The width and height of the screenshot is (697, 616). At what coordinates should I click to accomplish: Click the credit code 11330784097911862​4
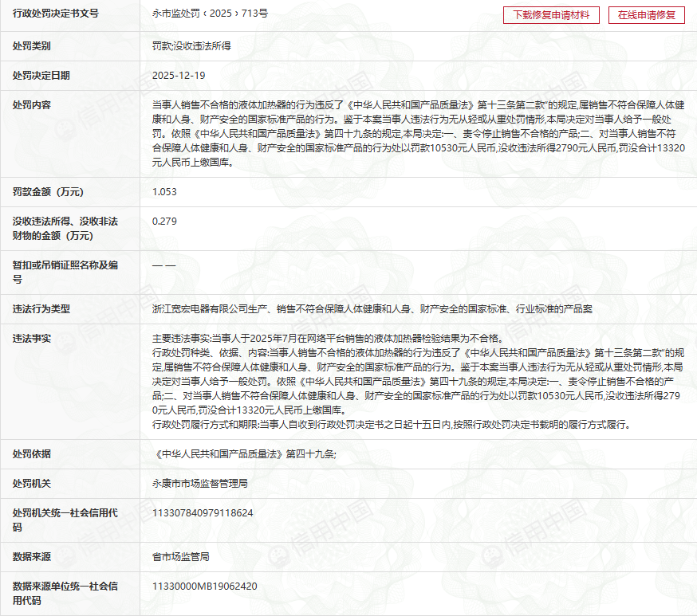(203, 512)
